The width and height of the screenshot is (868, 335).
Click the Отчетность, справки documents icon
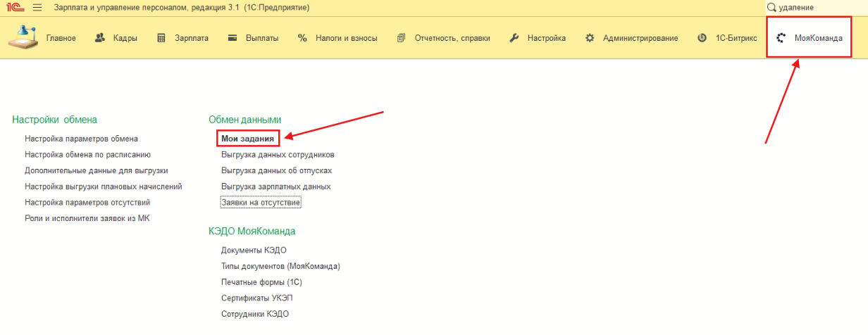(x=402, y=38)
